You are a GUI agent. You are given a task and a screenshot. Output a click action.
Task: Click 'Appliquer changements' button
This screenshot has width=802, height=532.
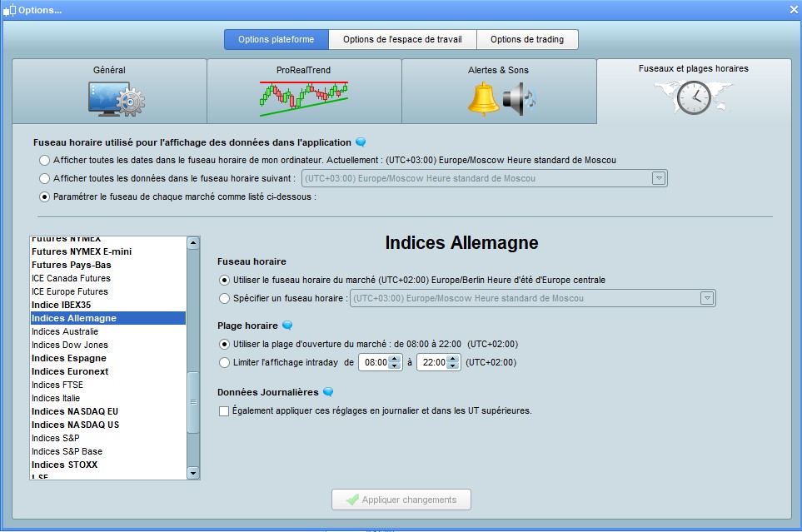click(x=401, y=500)
